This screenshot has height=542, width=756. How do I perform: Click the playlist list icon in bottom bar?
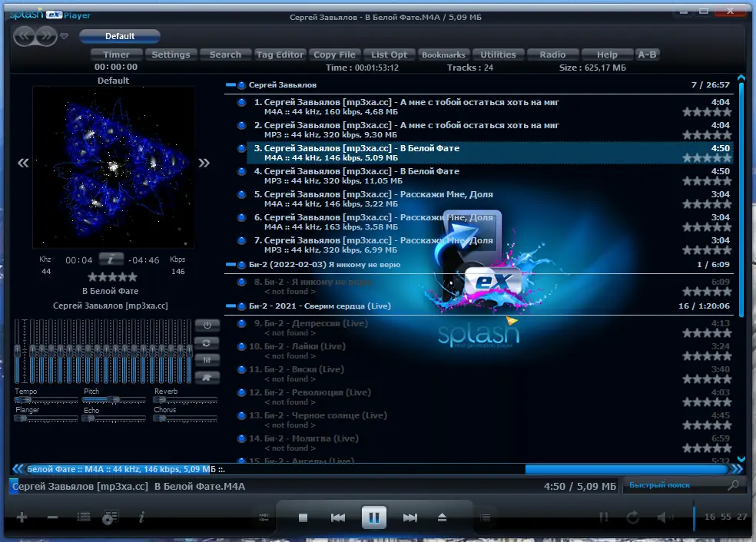485,517
